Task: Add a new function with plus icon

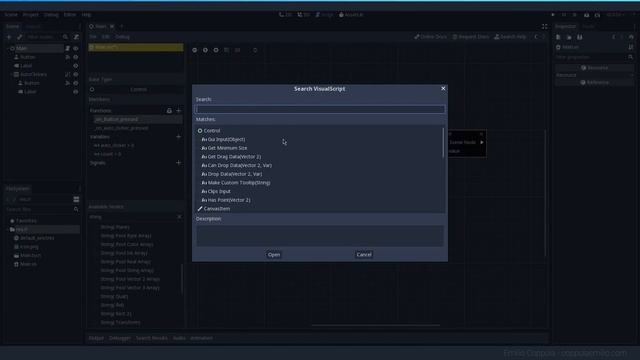Action: 178,111
